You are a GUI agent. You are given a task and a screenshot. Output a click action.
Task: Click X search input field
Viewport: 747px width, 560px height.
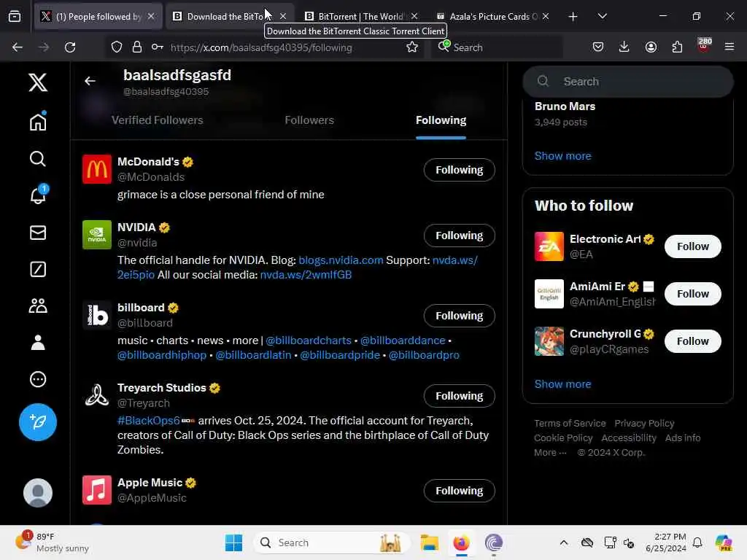click(628, 82)
